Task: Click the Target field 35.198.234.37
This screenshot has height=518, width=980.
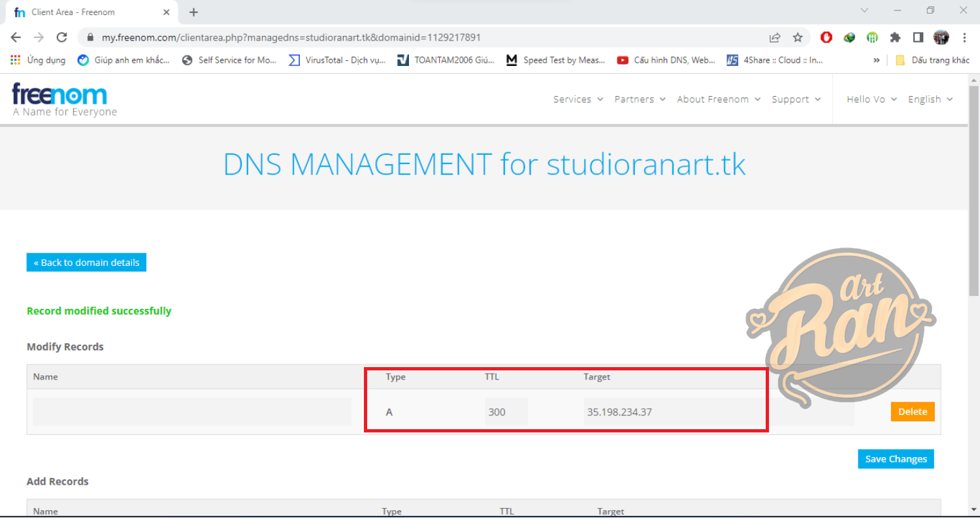Action: [x=719, y=412]
